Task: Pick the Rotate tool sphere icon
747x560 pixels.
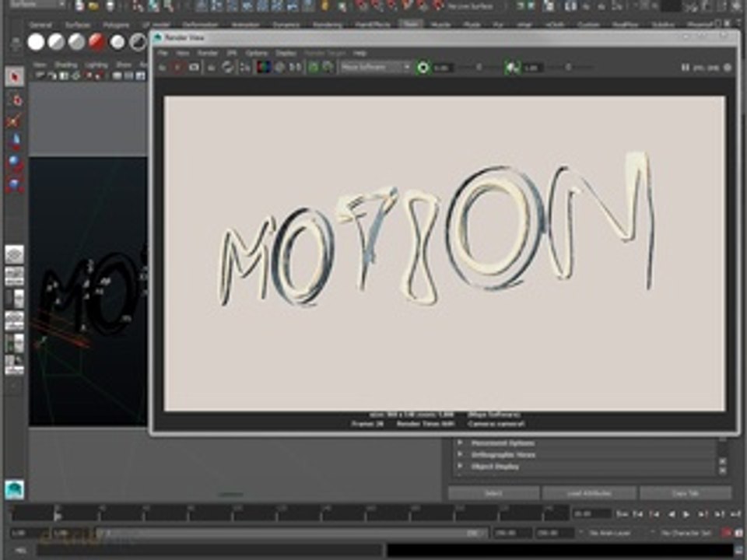Action: coord(15,163)
